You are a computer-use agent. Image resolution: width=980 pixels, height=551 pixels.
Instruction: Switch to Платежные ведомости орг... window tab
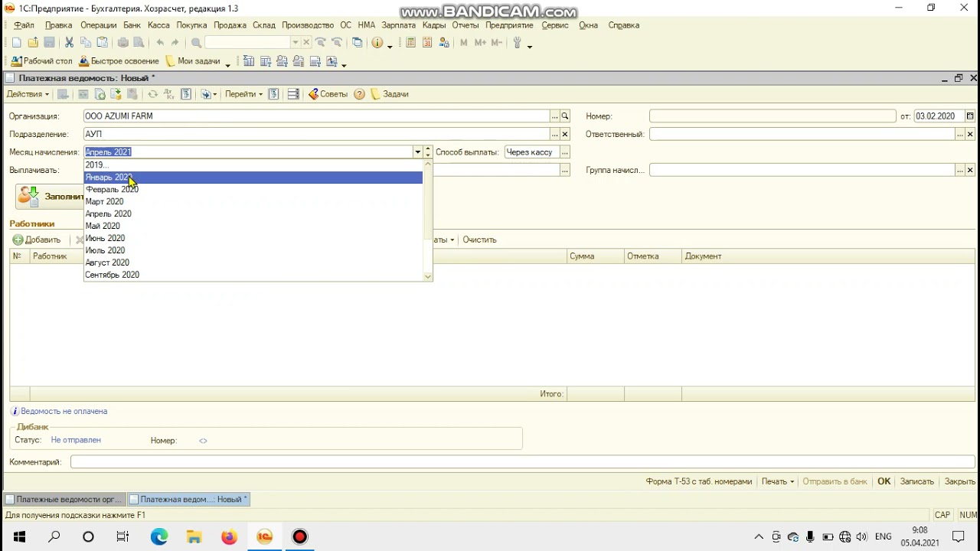pyautogui.click(x=64, y=500)
